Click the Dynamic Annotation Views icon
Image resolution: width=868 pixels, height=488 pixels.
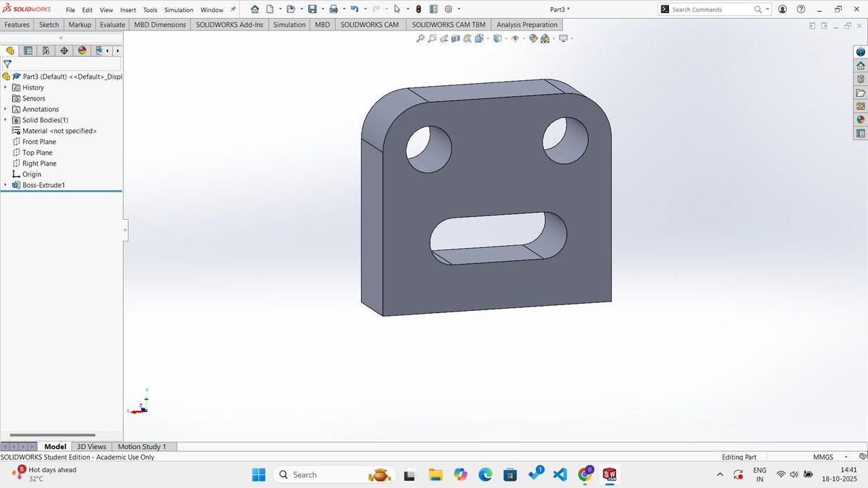[467, 38]
